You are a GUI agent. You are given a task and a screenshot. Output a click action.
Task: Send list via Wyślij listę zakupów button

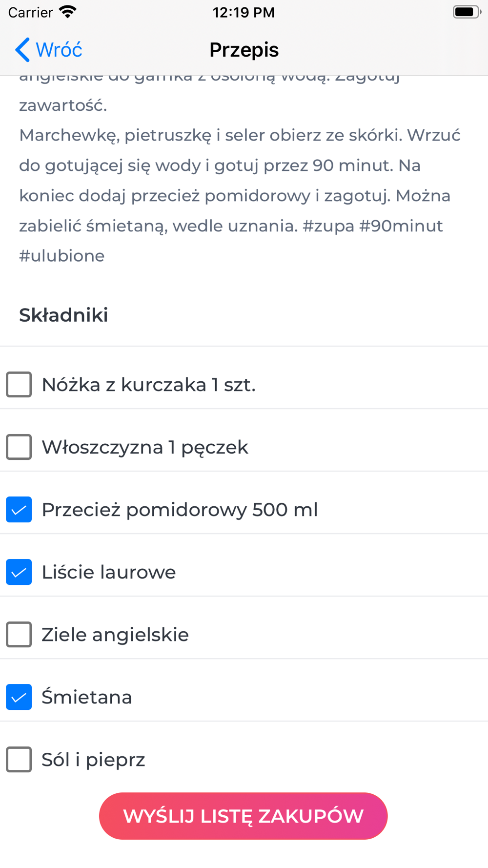pyautogui.click(x=243, y=816)
